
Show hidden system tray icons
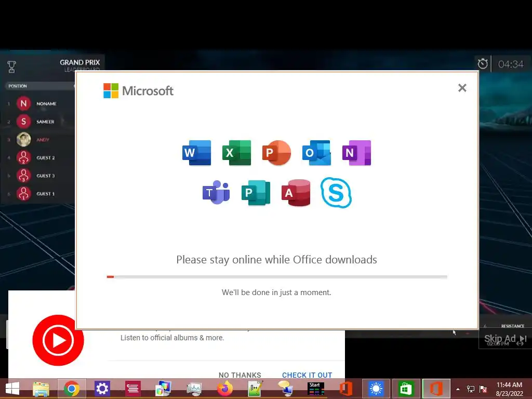[458, 389]
